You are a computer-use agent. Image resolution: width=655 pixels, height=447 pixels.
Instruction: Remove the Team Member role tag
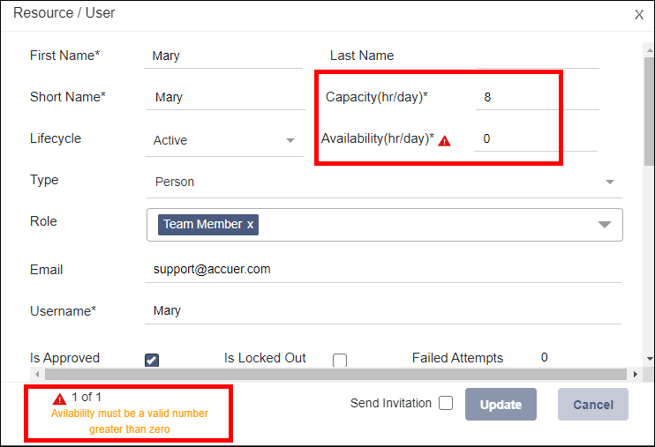pyautogui.click(x=250, y=225)
